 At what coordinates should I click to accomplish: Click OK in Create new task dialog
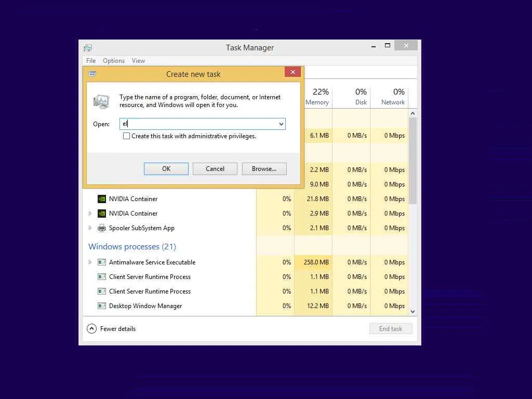click(166, 169)
